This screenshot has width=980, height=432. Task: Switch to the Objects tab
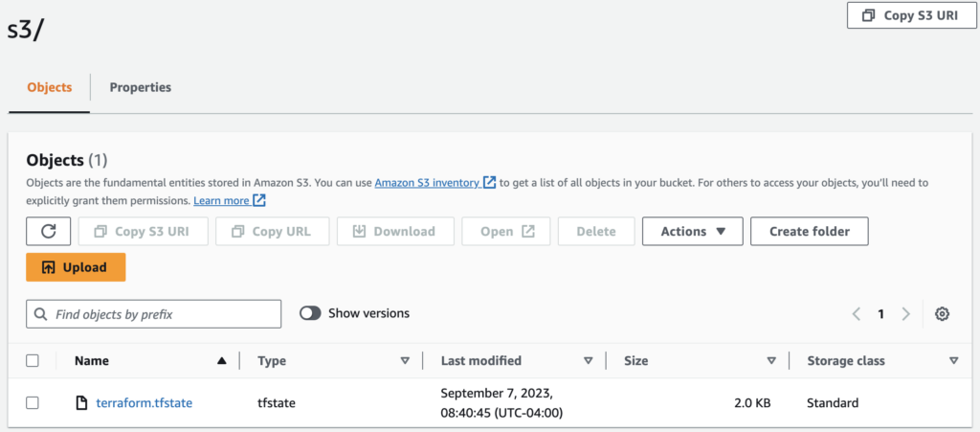[50, 87]
